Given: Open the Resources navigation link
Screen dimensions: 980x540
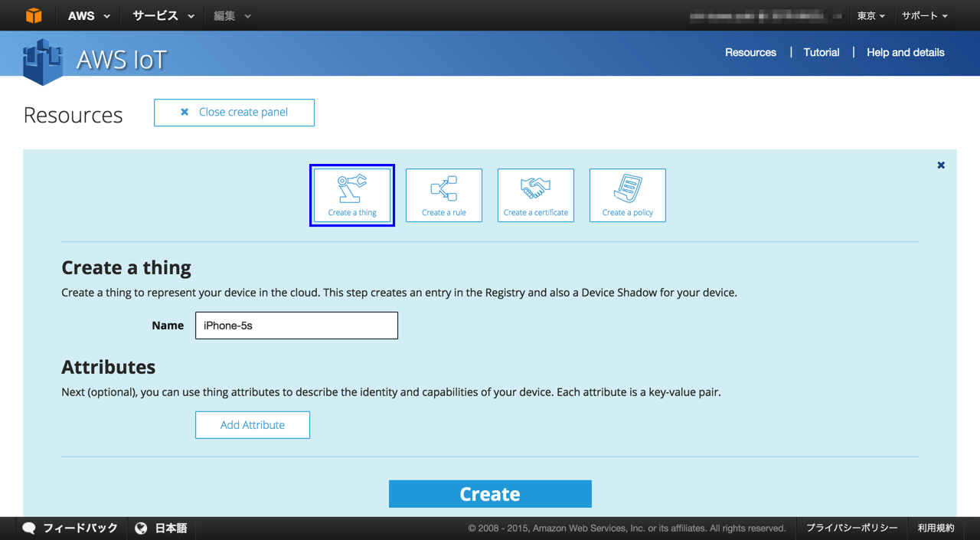Looking at the screenshot, I should pos(750,52).
